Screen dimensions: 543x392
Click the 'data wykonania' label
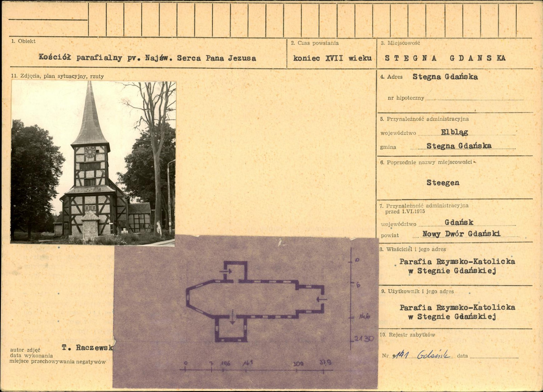pos(31,356)
